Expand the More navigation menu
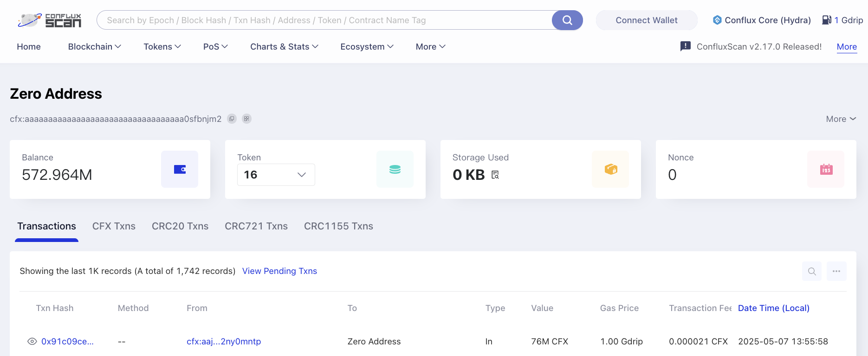 coord(430,47)
